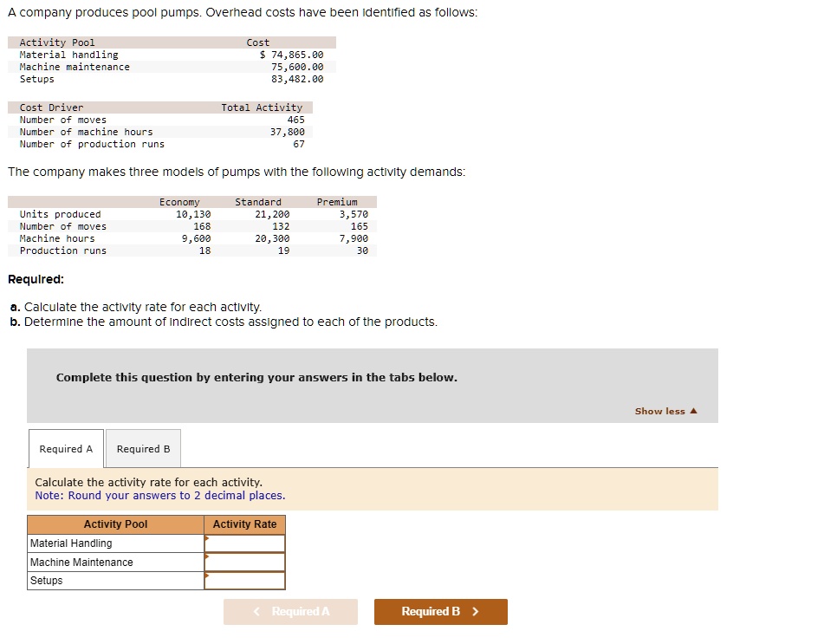The image size is (824, 644).
Task: Click the Setups row label
Action: tap(45, 580)
